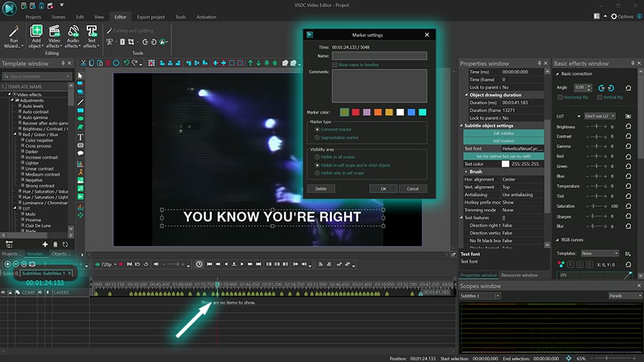
Task: Click the Delete button in Marker settings
Action: (x=321, y=189)
